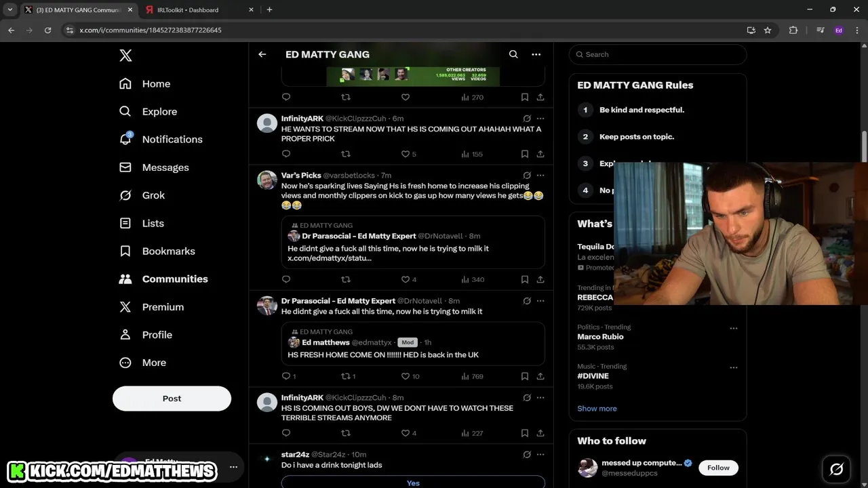This screenshot has width=868, height=488.
Task: Open ED MATTY GANG header more options
Action: tap(536, 54)
